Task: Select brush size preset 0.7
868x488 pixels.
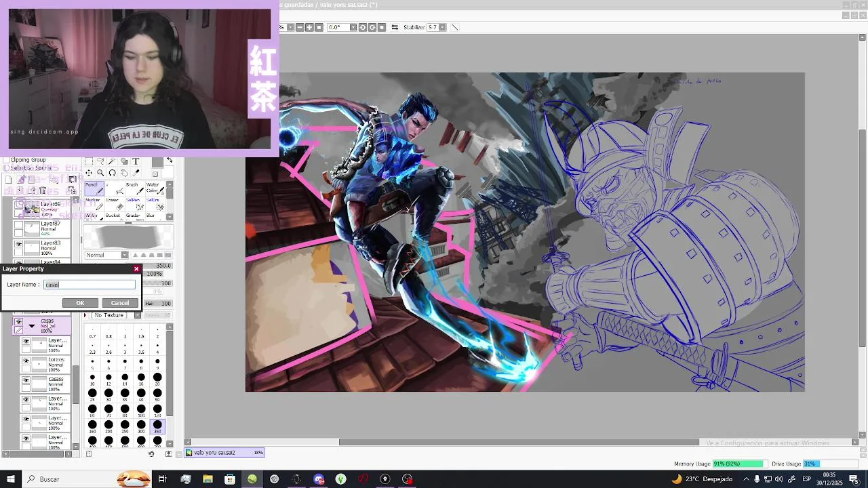Action: (x=92, y=333)
